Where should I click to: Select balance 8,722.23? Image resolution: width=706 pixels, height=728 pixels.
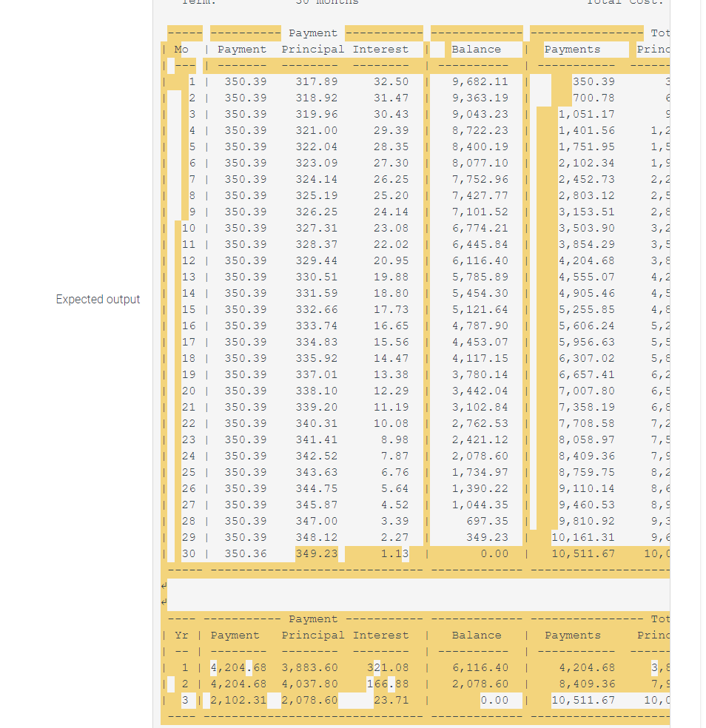[480, 130]
